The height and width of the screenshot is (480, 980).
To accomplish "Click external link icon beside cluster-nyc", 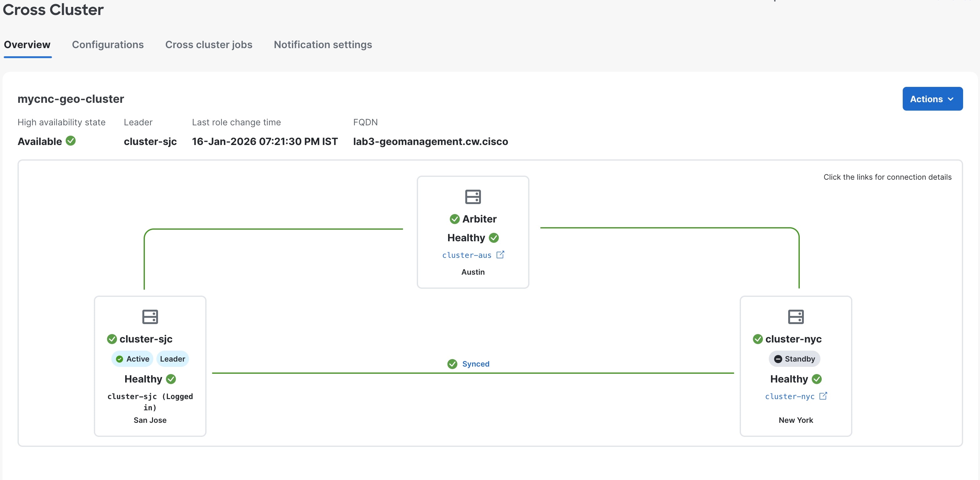I will click(823, 396).
